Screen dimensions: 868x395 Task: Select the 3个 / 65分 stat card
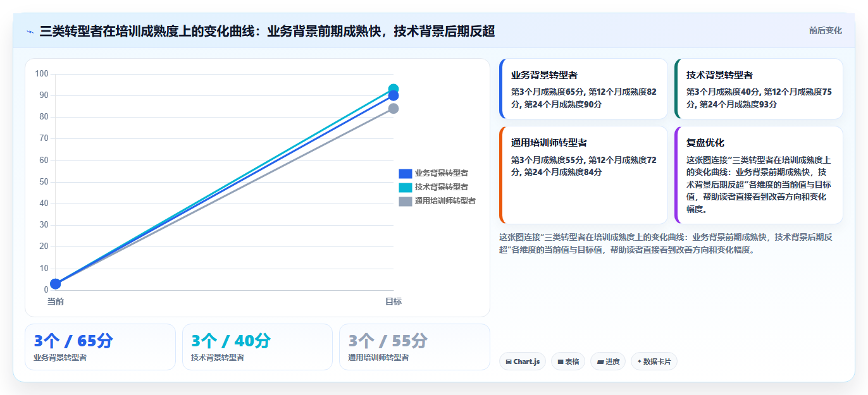point(100,347)
